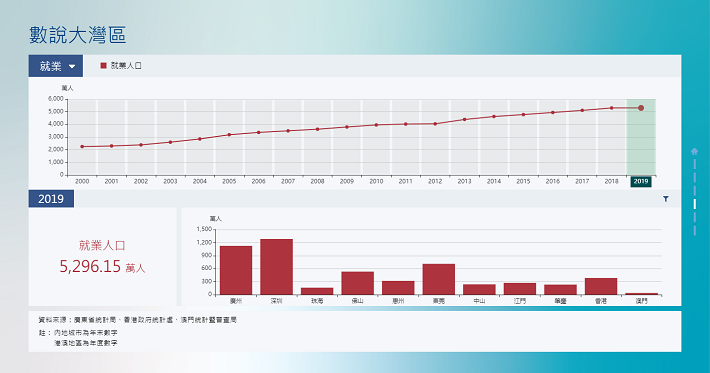710x373 pixels.
Task: Open the 就業 category dropdown
Action: pyautogui.click(x=56, y=66)
